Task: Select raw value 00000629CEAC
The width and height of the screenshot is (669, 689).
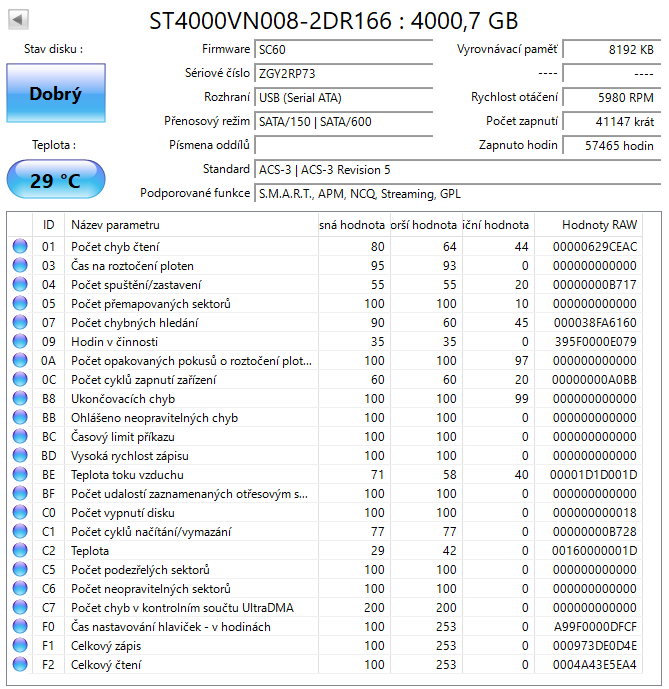Action: tap(595, 247)
